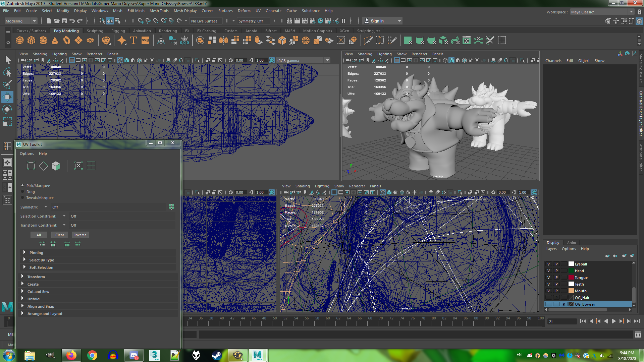Open the Selection Constraint dropdown
This screenshot has height=362, width=644.
(64, 216)
